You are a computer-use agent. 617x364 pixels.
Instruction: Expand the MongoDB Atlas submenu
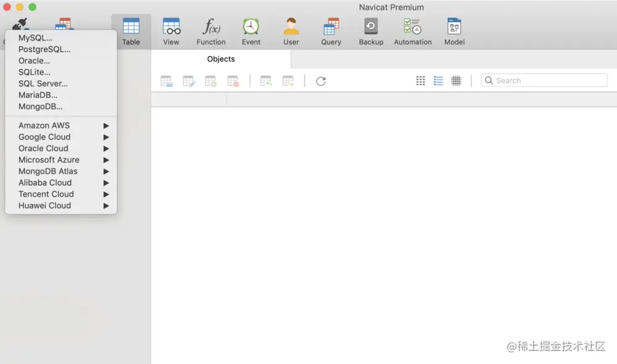coord(61,171)
